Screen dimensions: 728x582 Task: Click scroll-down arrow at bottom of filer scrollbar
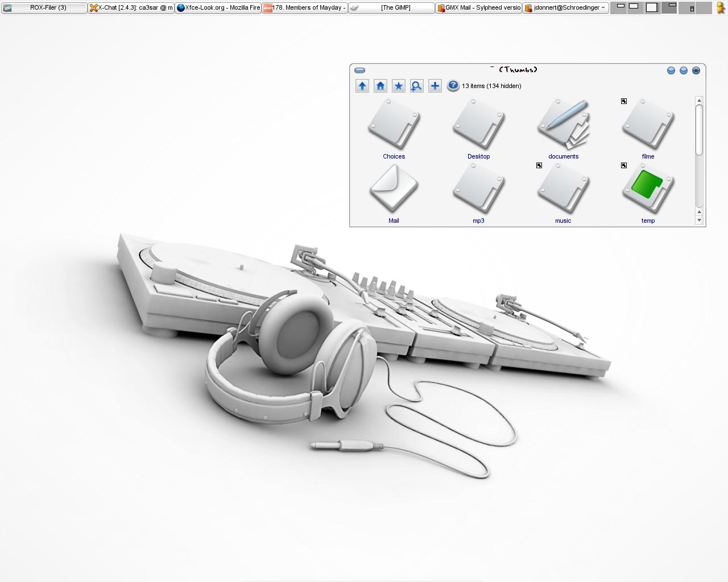[699, 220]
